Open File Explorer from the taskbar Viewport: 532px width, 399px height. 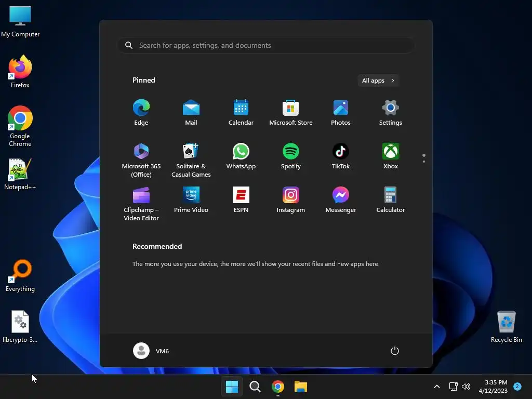[x=301, y=387]
